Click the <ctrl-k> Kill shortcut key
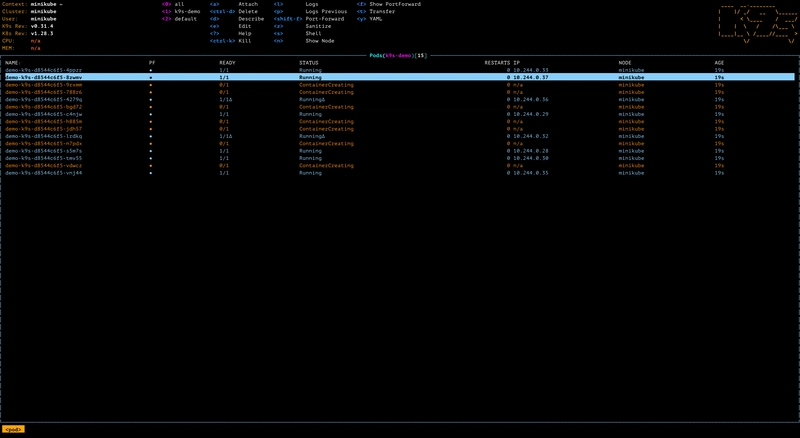Image resolution: width=800 pixels, height=438 pixels. pyautogui.click(x=222, y=41)
